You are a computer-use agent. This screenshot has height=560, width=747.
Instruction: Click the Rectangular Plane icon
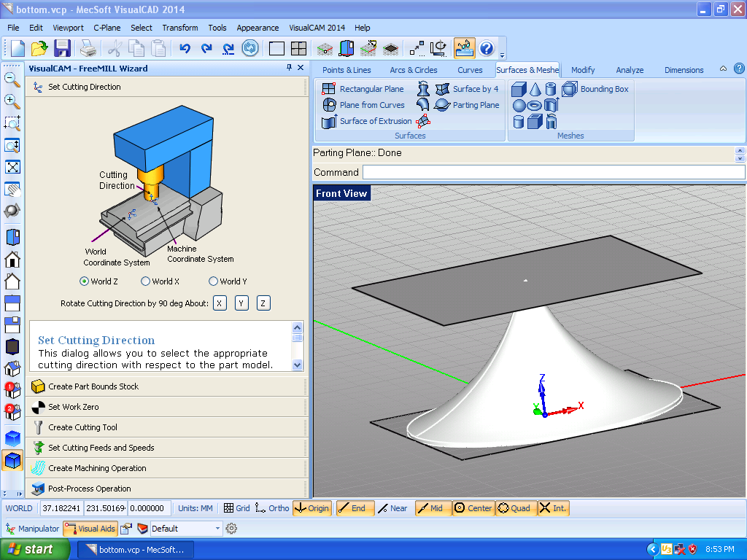(x=363, y=89)
